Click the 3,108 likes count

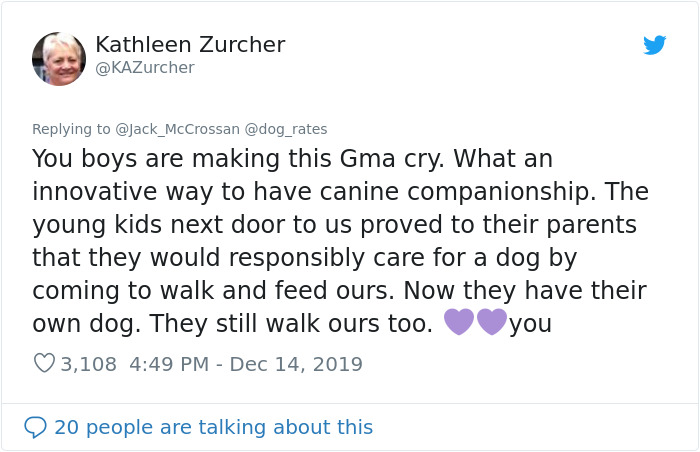[x=89, y=363]
